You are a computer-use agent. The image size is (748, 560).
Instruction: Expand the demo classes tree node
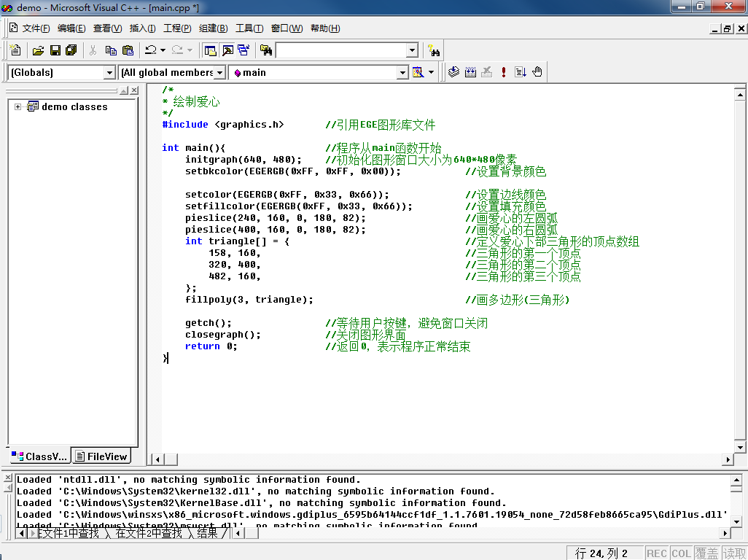point(17,107)
